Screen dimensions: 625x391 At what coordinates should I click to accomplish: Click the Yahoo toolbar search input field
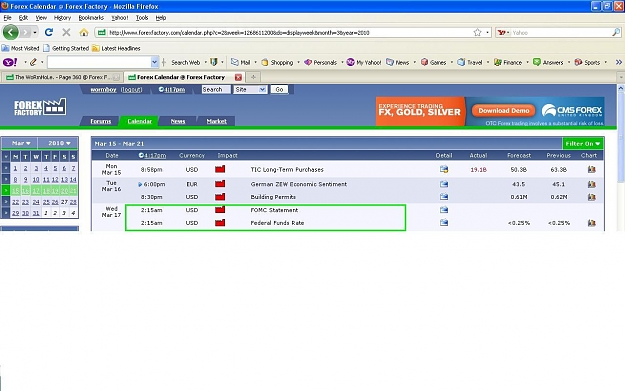[x=99, y=62]
